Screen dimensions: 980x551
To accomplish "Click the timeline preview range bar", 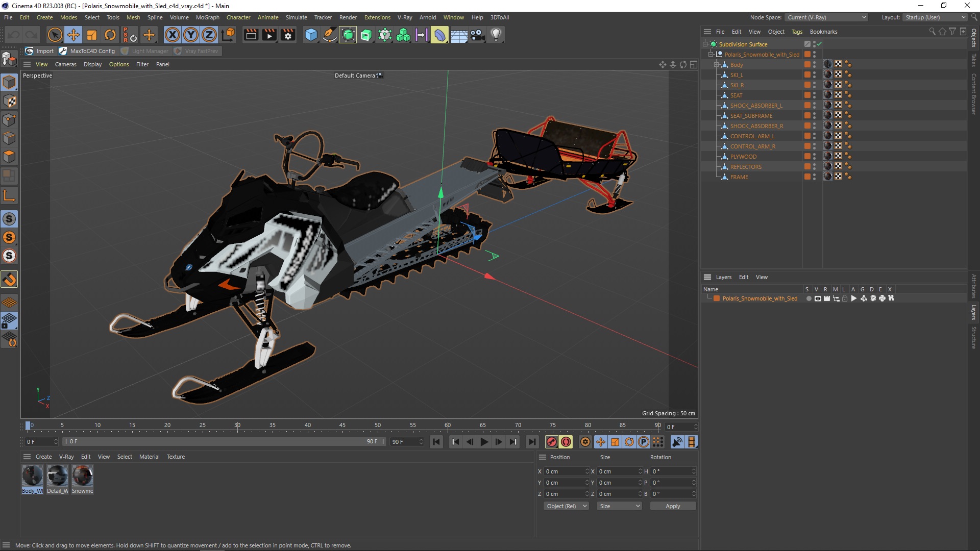I will pos(225,442).
